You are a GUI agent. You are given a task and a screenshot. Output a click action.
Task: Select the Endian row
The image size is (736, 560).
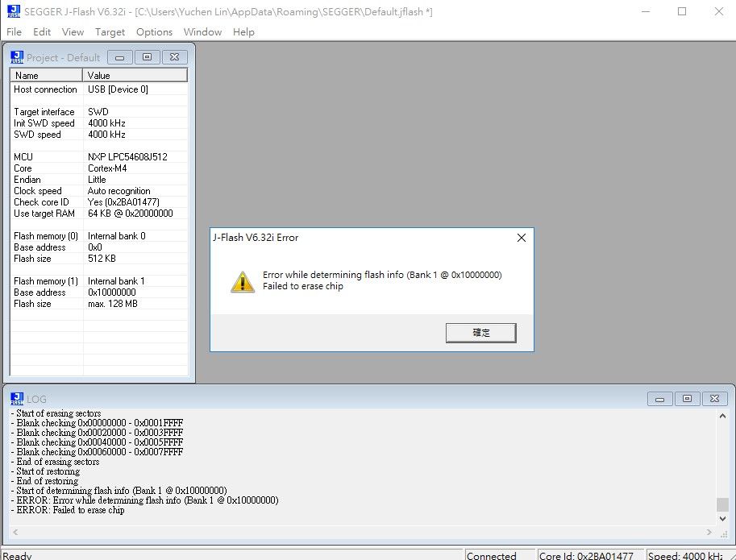pyautogui.click(x=99, y=179)
